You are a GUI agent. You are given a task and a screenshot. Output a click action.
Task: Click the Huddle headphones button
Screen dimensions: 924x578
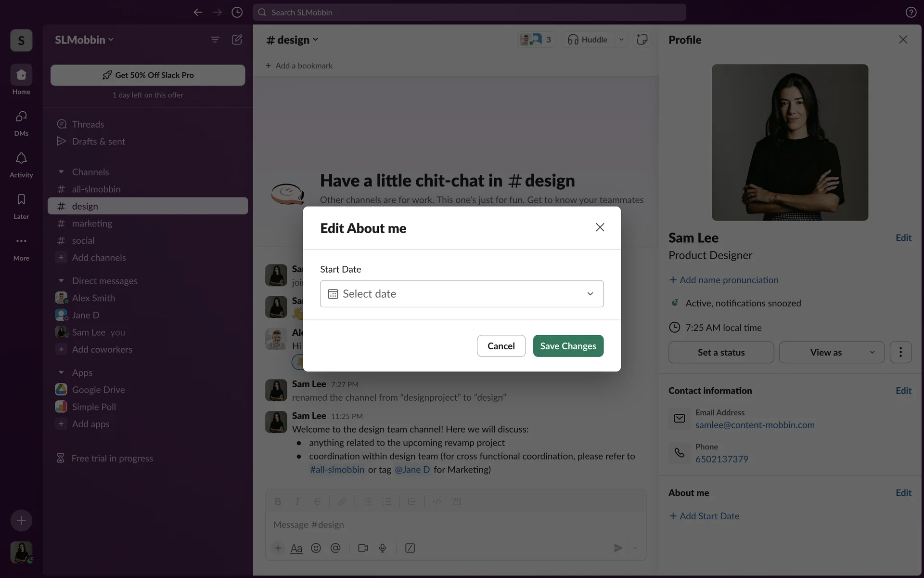587,39
